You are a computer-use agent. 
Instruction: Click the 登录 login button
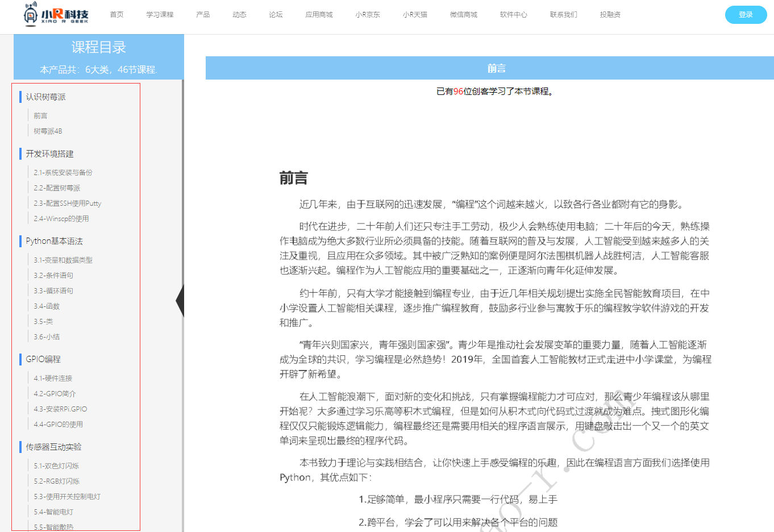point(746,15)
